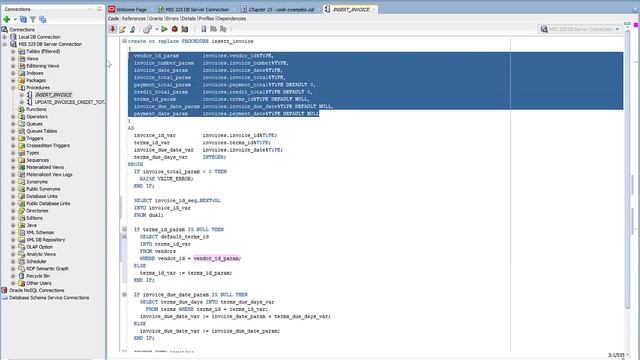Screen dimensions: 640x360
Task: Open the Details sub-tab
Action: (189, 19)
